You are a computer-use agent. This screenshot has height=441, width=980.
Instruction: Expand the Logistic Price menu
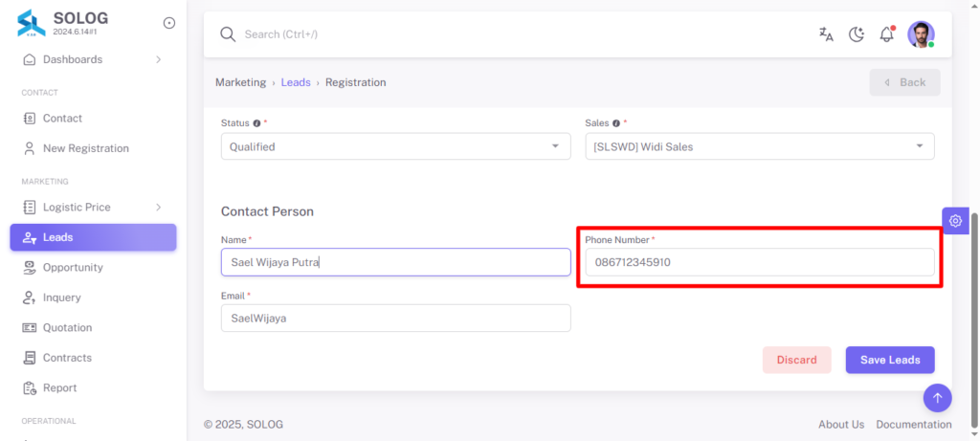[93, 207]
